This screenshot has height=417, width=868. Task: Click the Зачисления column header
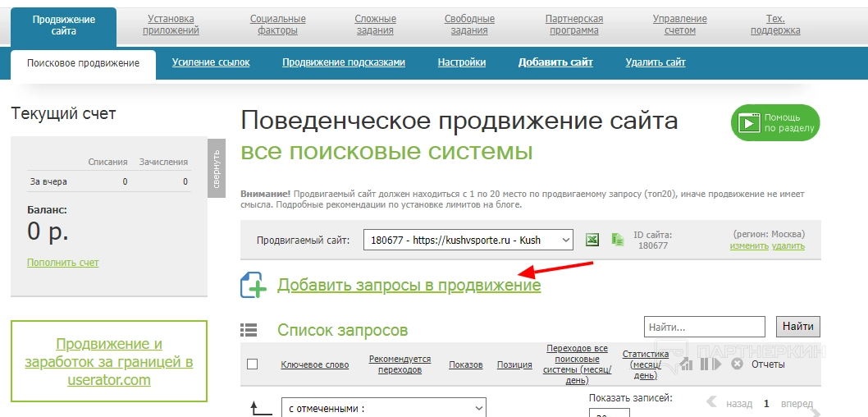point(163,162)
